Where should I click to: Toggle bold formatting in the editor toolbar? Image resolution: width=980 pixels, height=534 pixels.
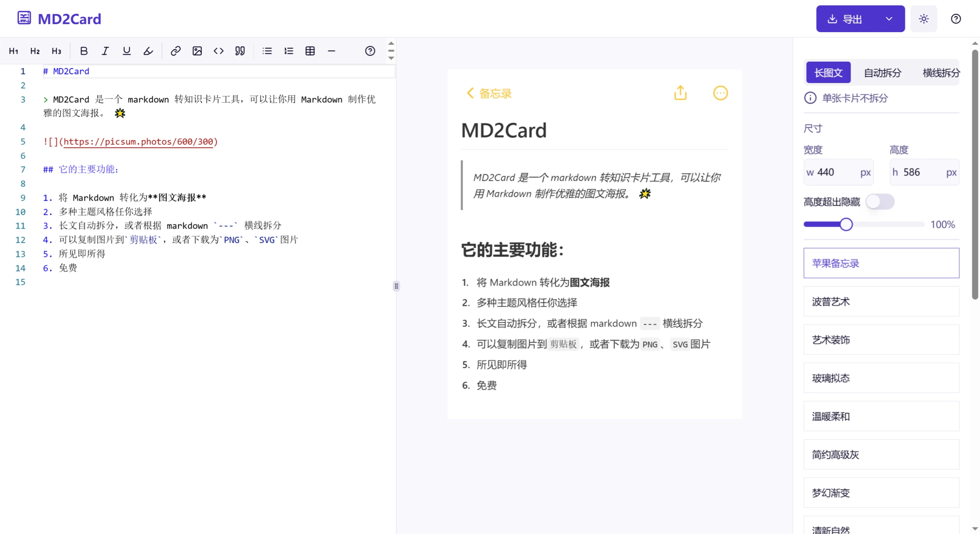point(84,51)
